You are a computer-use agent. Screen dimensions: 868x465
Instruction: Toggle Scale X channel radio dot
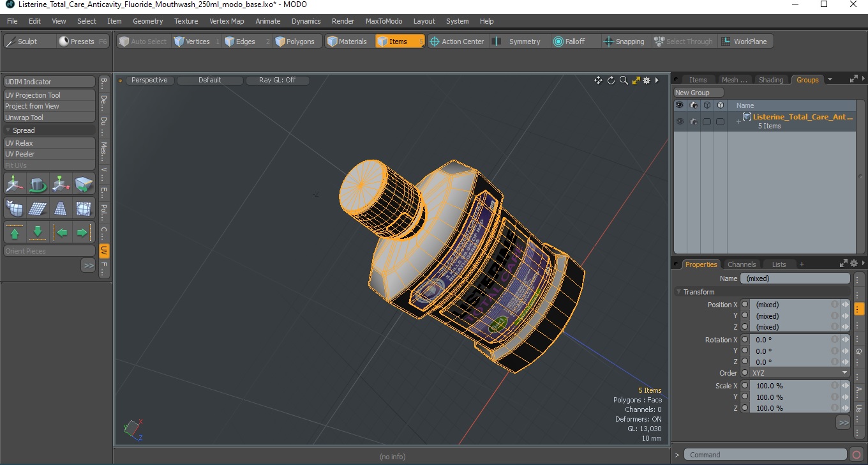(x=745, y=386)
